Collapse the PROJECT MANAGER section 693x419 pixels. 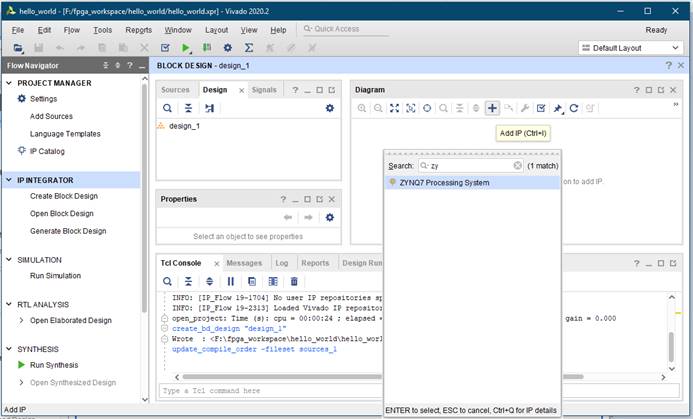click(x=8, y=83)
